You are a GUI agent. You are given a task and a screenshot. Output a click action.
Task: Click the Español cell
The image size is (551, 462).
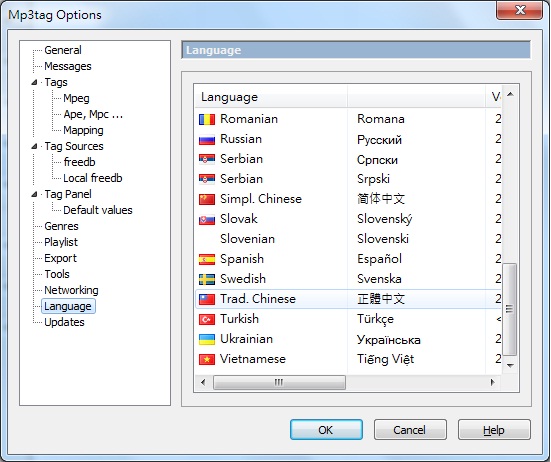pyautogui.click(x=379, y=259)
